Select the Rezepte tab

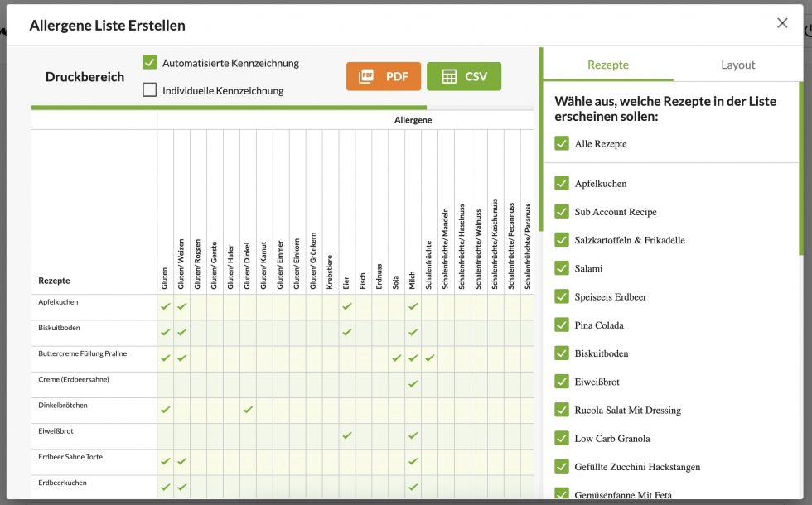point(608,65)
